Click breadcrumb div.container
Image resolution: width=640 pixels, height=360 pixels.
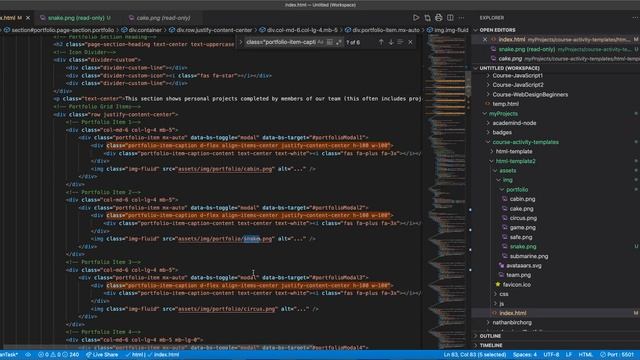[145, 30]
